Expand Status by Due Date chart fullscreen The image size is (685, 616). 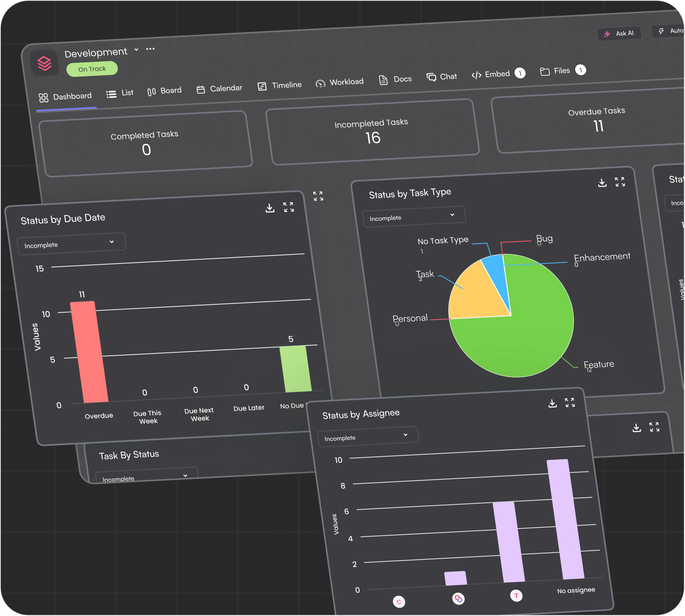point(289,207)
